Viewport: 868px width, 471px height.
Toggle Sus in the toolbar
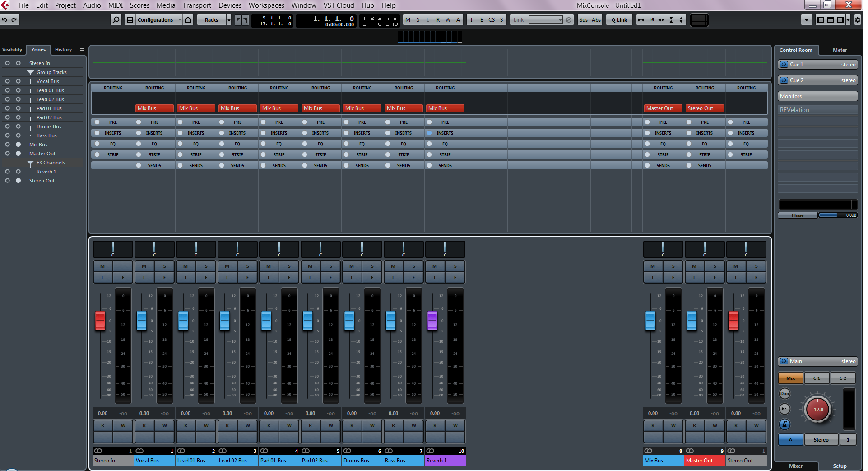click(x=584, y=20)
